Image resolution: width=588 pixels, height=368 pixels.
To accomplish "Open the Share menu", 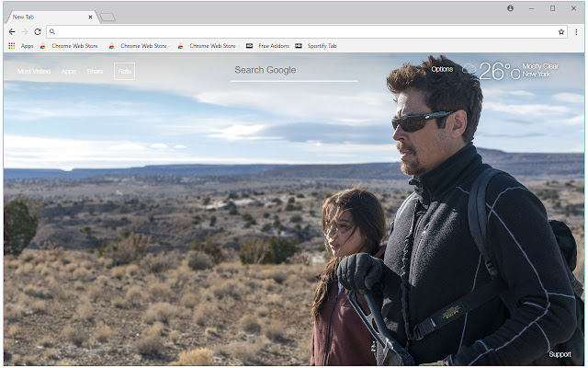I will tap(95, 72).
